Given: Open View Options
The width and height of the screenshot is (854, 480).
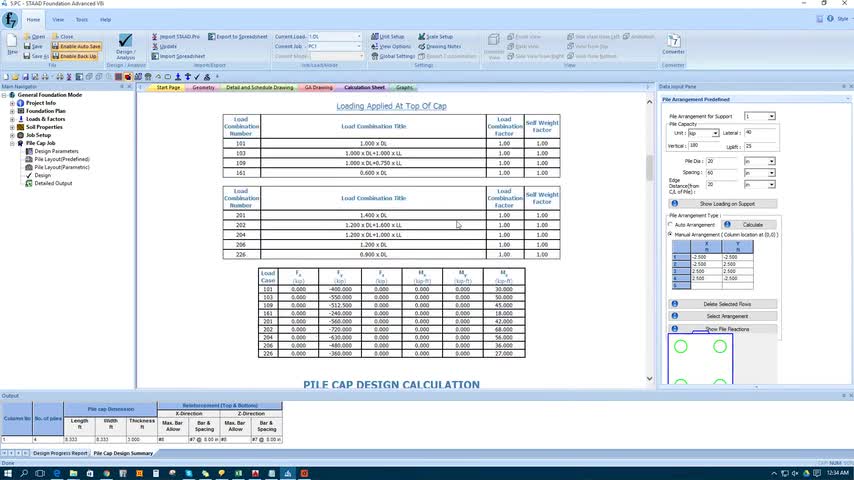Looking at the screenshot, I should (x=391, y=46).
